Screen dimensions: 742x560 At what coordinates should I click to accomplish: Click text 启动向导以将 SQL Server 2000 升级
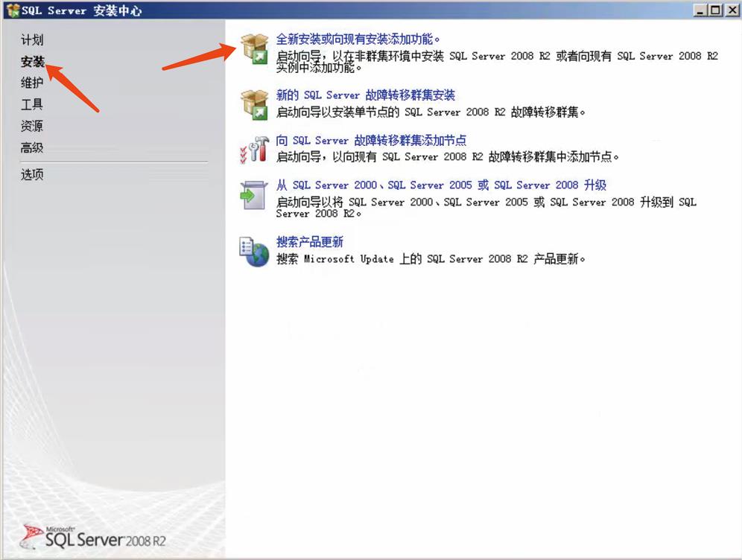coord(486,208)
